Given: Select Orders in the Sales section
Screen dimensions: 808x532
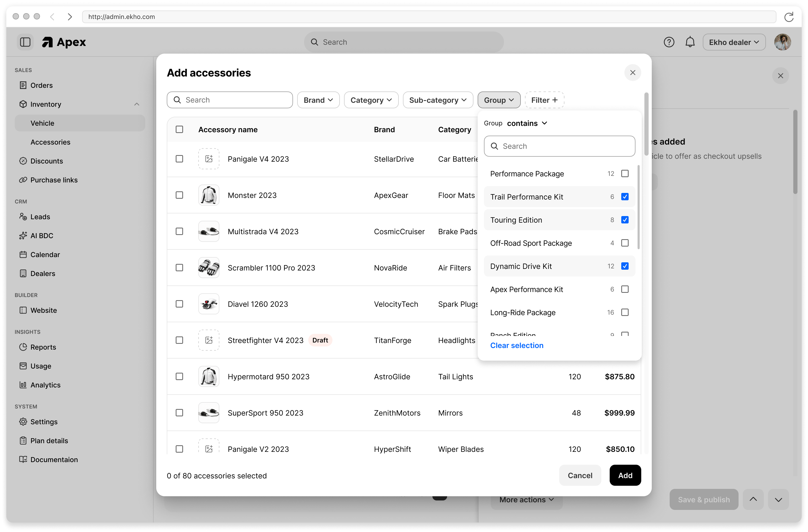Looking at the screenshot, I should click(41, 85).
